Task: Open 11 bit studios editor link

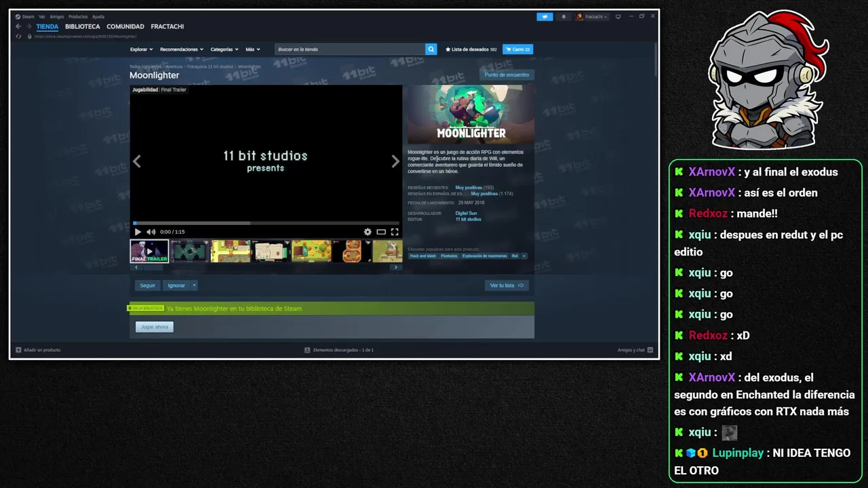Action: tap(468, 220)
